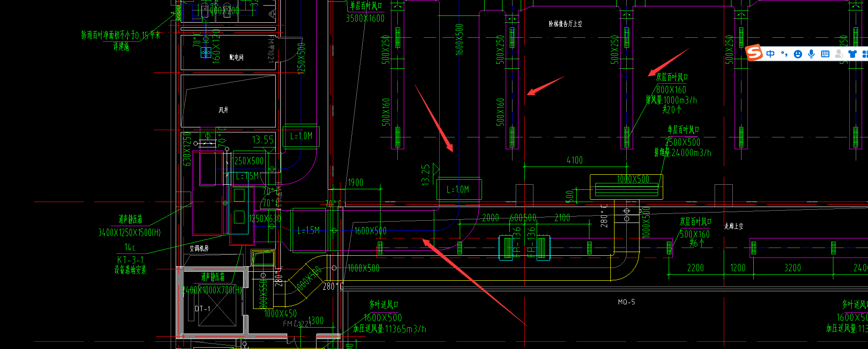This screenshot has width=868, height=349.
Task: Select the 250X500 duct size label
Action: (249, 161)
